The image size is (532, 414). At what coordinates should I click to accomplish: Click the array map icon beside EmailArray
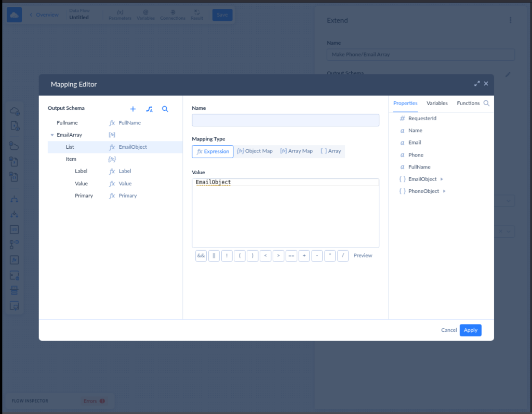(112, 135)
